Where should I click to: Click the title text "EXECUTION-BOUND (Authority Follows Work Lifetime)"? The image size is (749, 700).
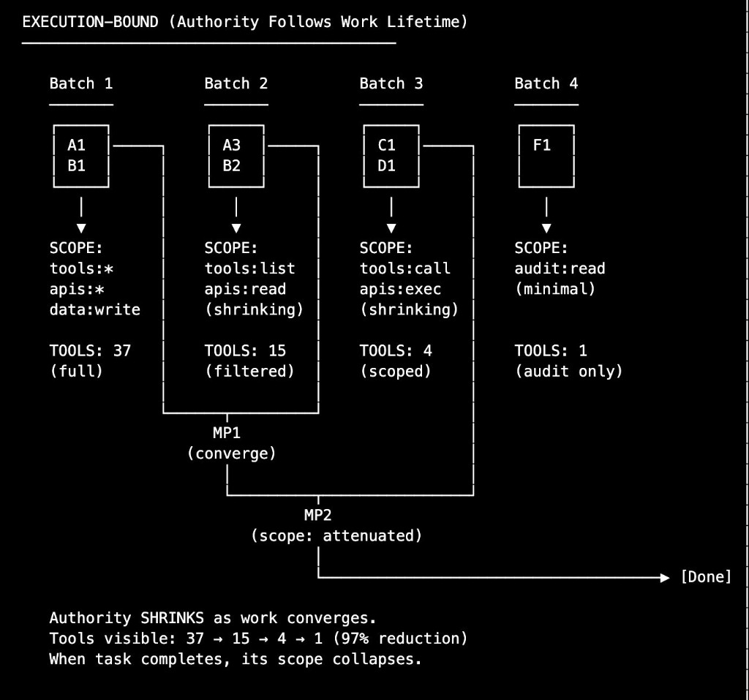244,22
